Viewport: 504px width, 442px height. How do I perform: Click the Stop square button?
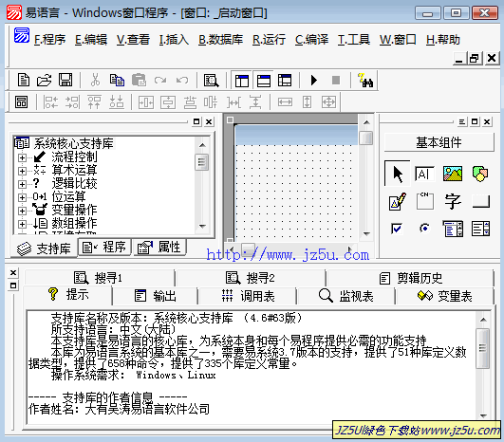tap(336, 80)
